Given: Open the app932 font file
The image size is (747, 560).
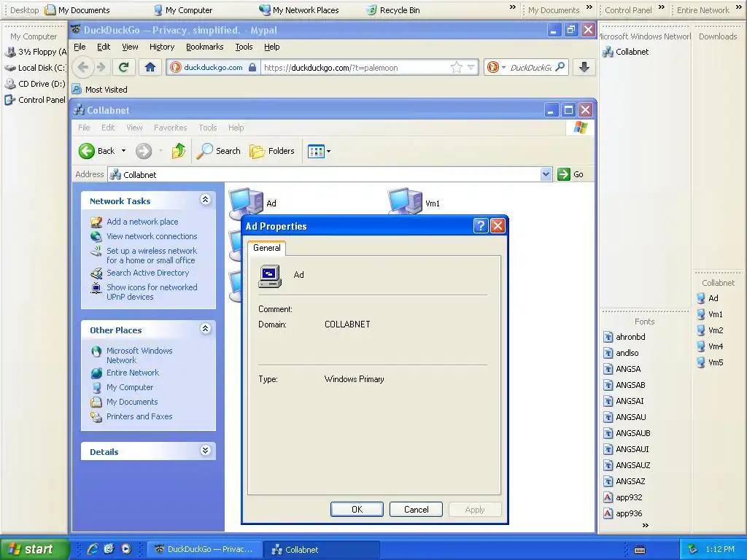Looking at the screenshot, I should pyautogui.click(x=623, y=497).
